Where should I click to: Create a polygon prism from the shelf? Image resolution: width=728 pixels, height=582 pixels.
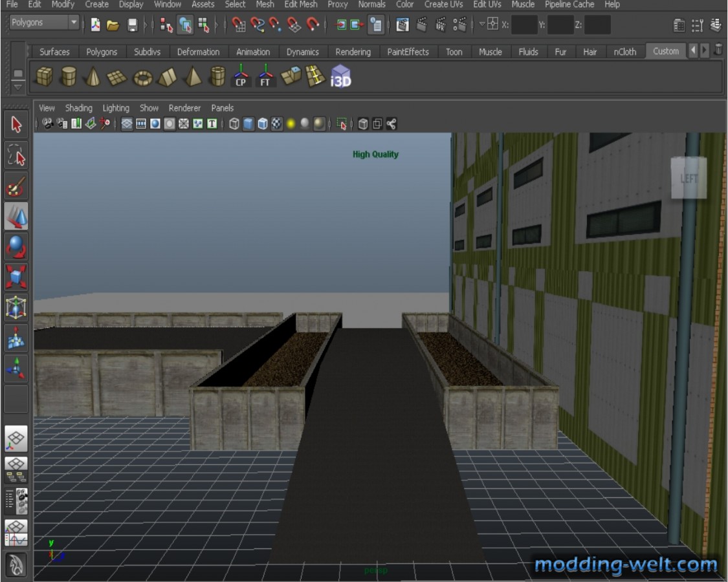pyautogui.click(x=167, y=77)
